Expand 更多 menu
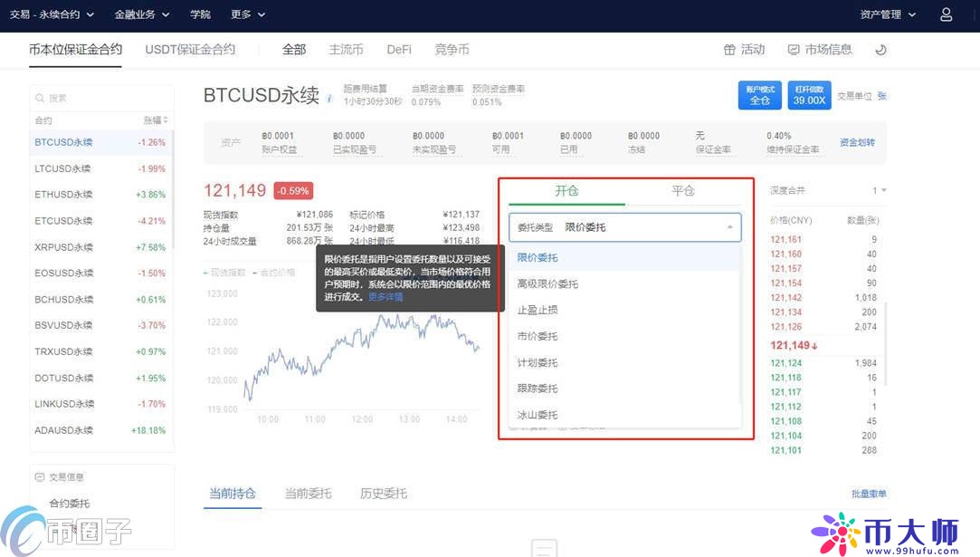The image size is (980, 557). pos(248,14)
